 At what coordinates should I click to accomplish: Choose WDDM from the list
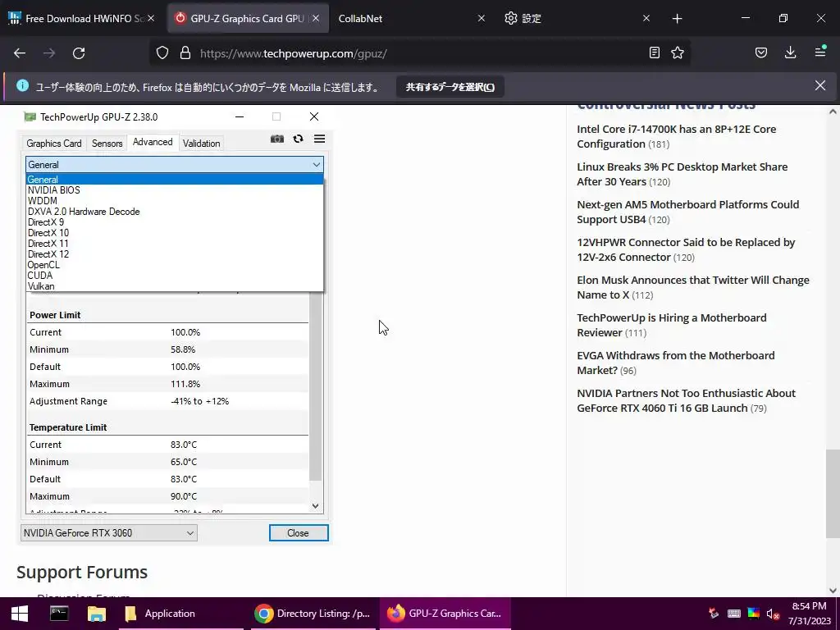pos(175,201)
